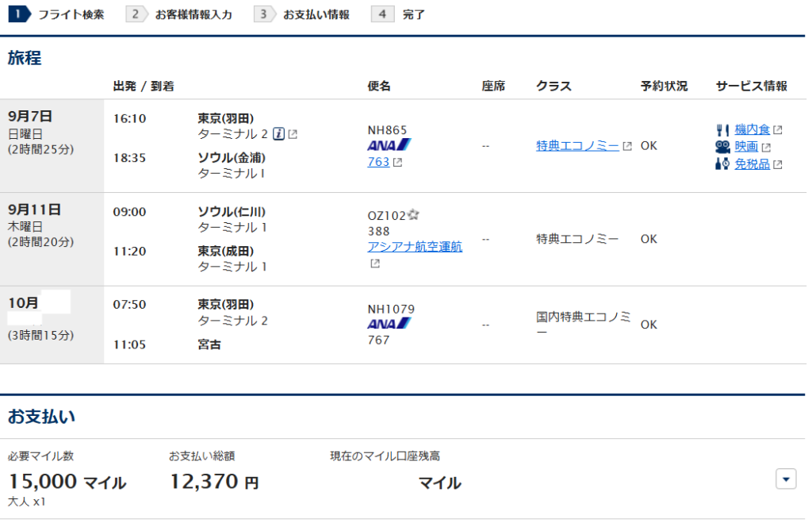Click the star icon next to OZ102
The image size is (812, 527).
coord(413,215)
